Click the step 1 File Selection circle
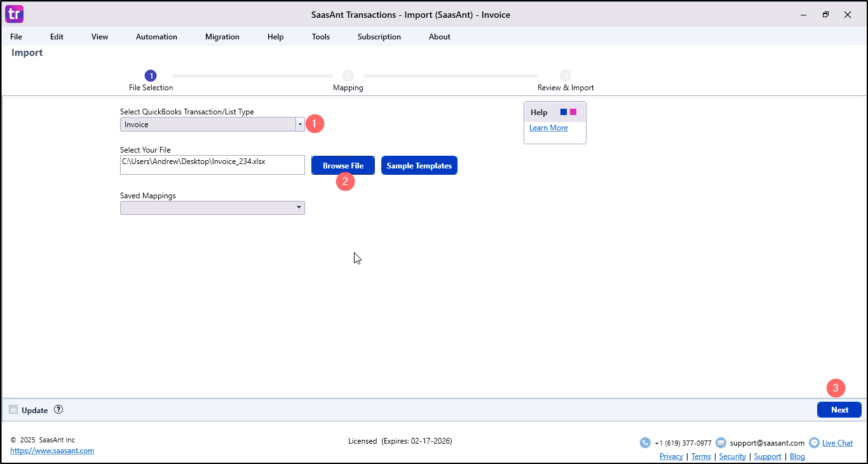Viewport: 868px width, 464px height. pyautogui.click(x=151, y=76)
